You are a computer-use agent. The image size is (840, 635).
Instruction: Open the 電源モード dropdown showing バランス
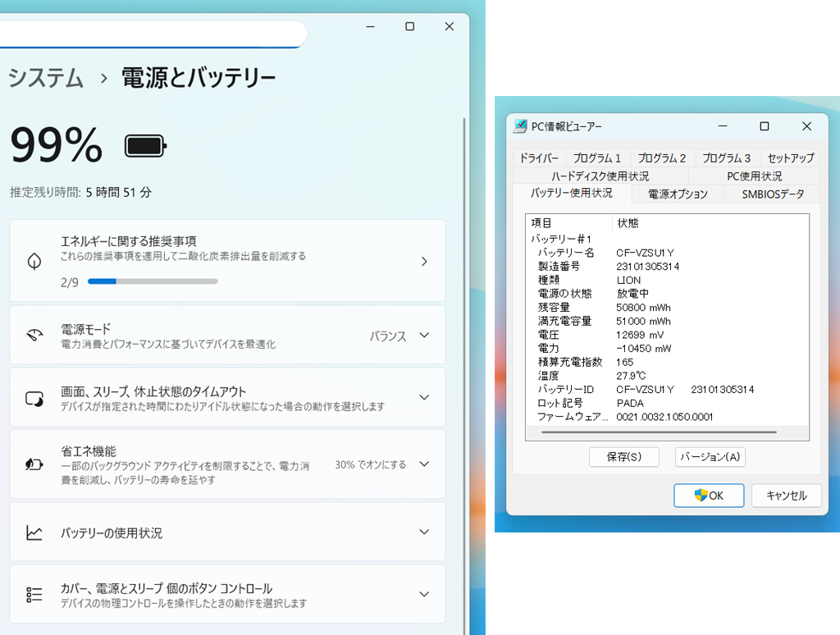point(423,336)
